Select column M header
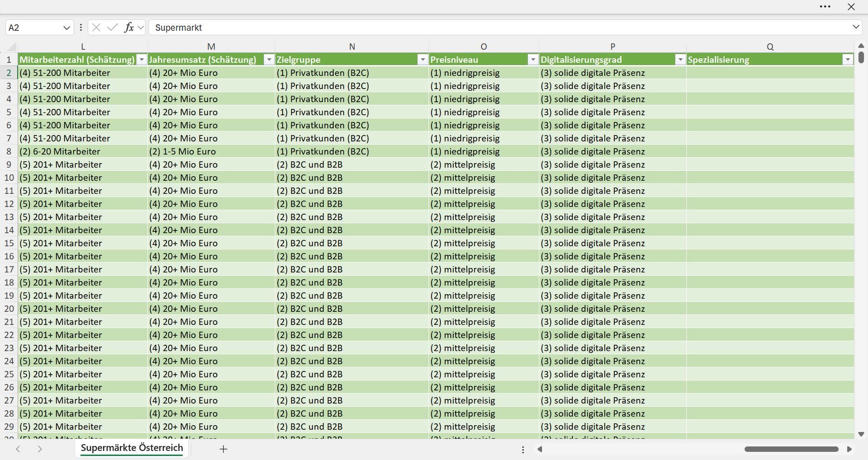 tap(211, 47)
